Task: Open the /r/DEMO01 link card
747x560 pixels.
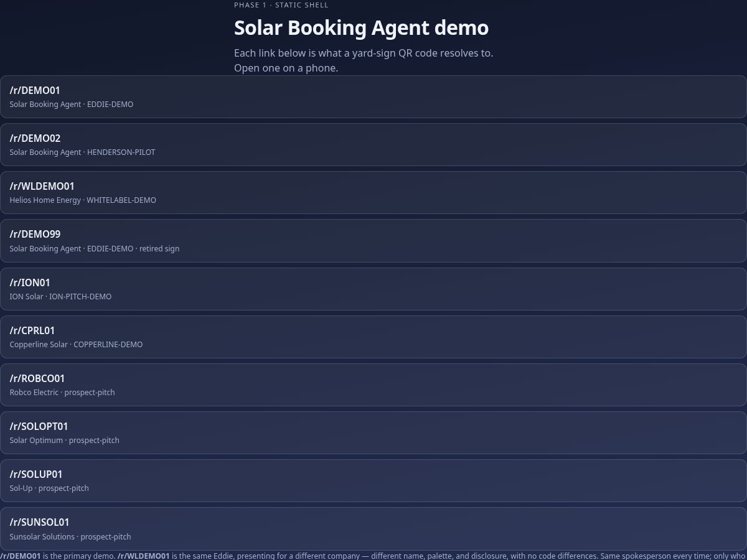Action: (x=374, y=96)
